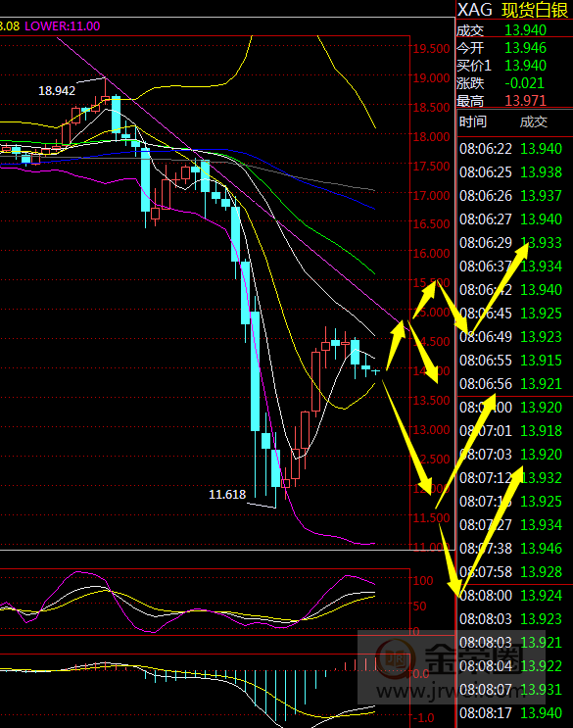Click the 19.500 price axis label
Screen dimensions: 573x728
click(432, 49)
